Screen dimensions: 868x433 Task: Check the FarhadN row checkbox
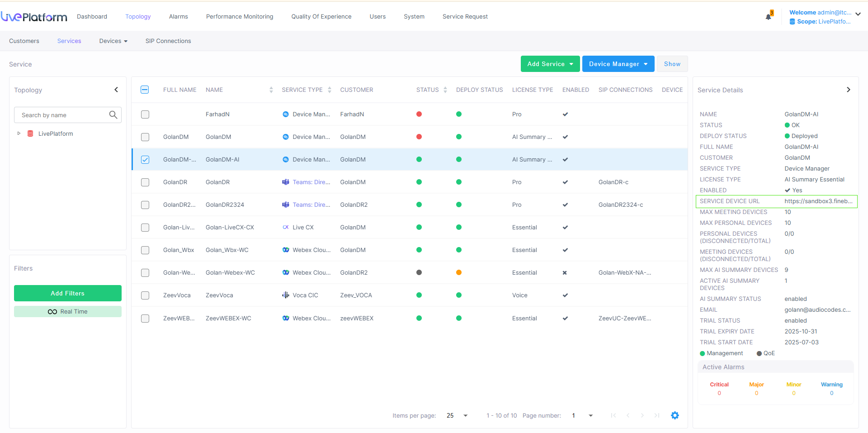point(145,114)
